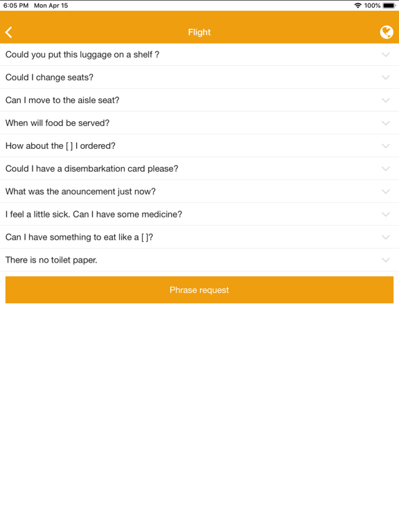The image size is (399, 532).
Task: Tap the Flight title in header
Action: 199,33
